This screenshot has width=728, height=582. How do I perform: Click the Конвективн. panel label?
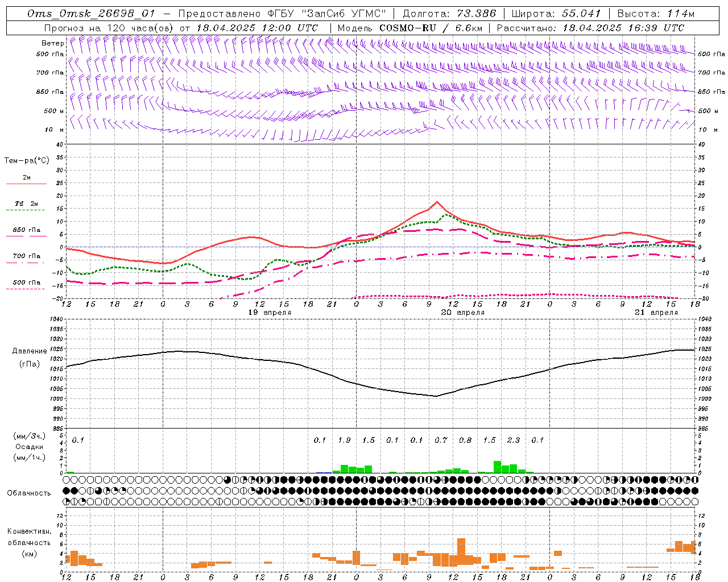coord(29,531)
